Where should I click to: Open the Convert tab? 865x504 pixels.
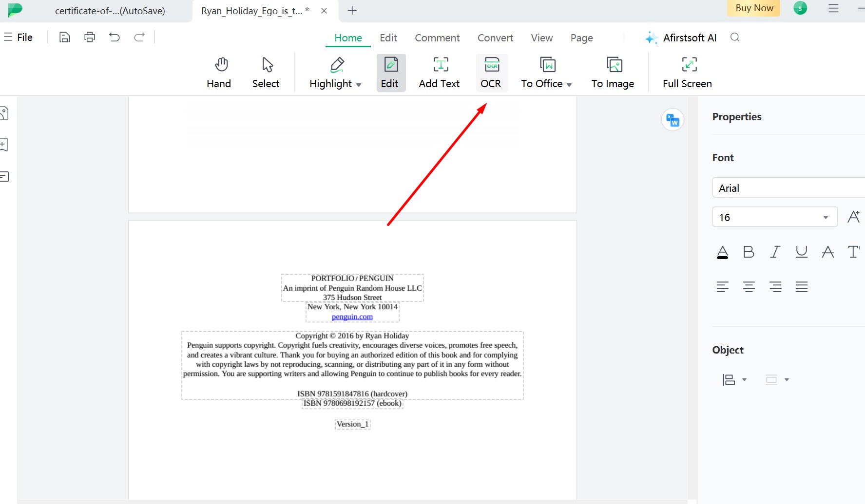[x=495, y=38]
